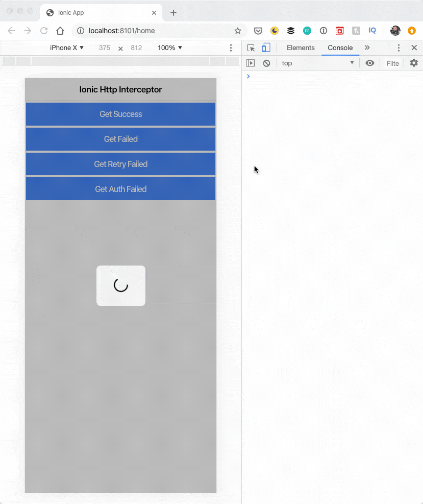Click the orange update arrow icon
Image resolution: width=423 pixels, height=504 pixels.
click(412, 31)
